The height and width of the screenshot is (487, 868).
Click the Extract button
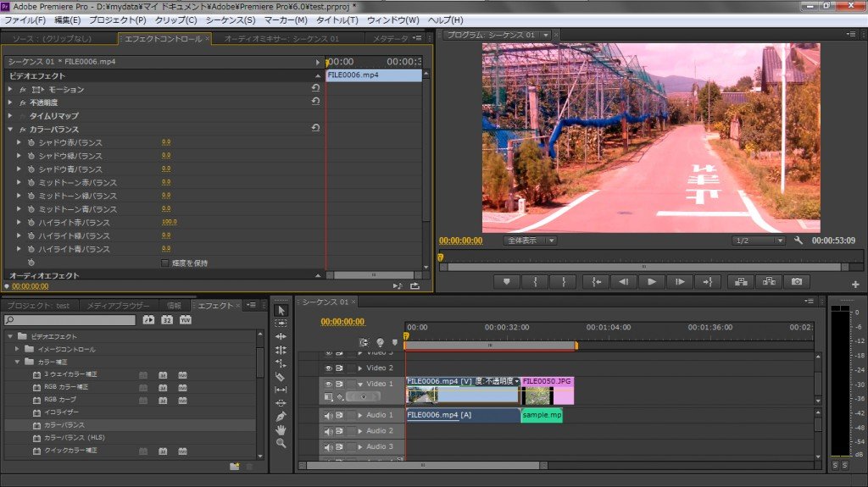click(x=769, y=282)
